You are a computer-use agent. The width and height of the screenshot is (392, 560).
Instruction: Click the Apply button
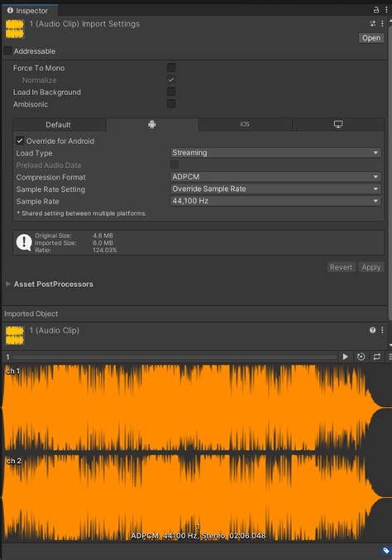pyautogui.click(x=371, y=267)
